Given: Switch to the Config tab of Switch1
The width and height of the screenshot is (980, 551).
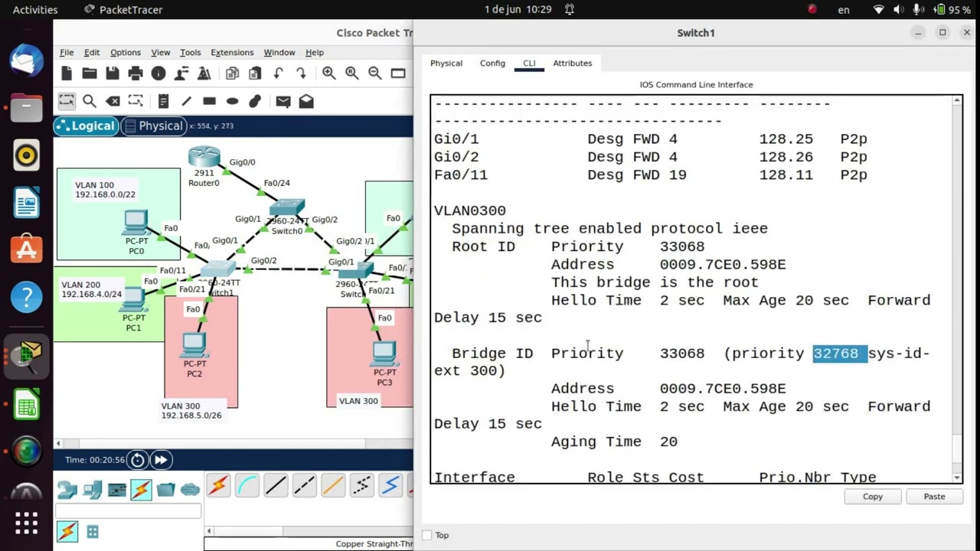Looking at the screenshot, I should tap(492, 64).
